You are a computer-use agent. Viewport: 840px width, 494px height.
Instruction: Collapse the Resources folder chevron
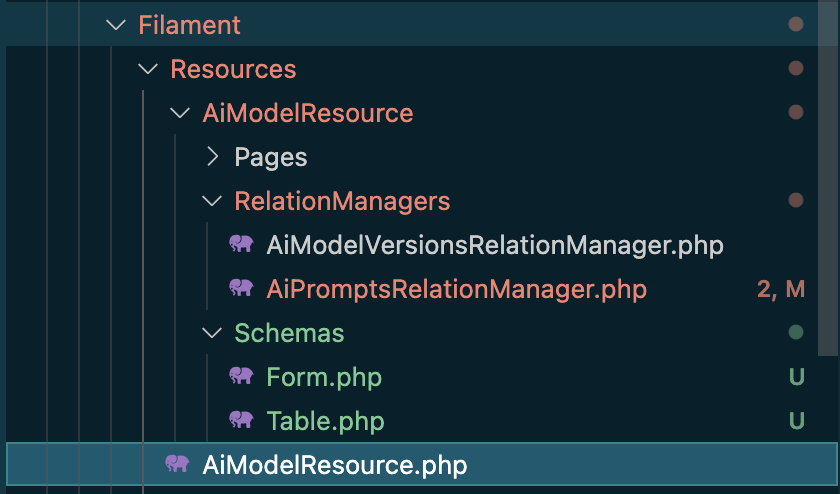148,69
